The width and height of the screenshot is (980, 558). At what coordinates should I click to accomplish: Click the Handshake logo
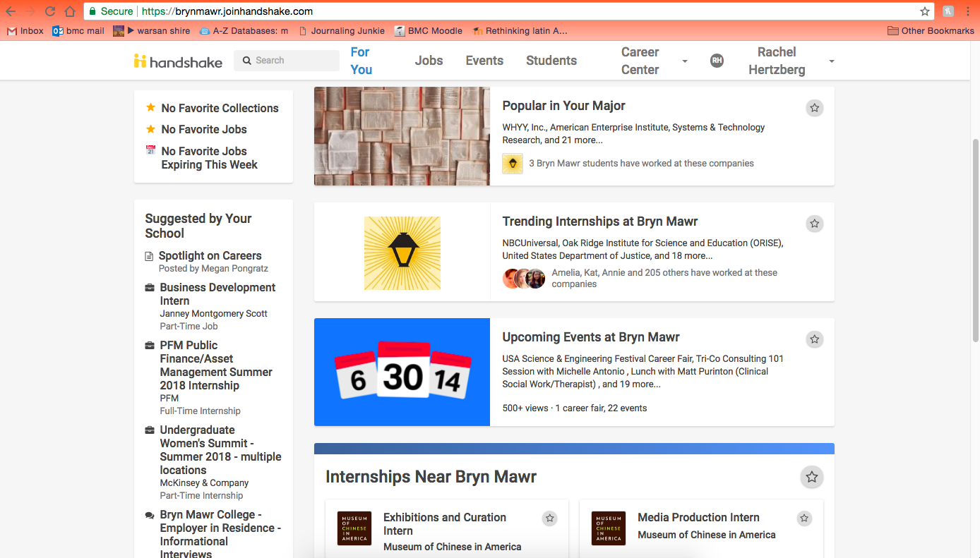[x=178, y=61]
